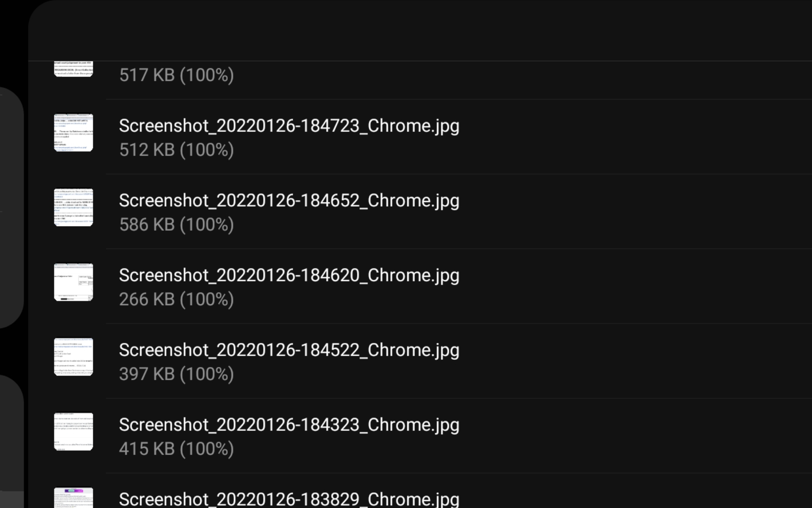Tap thumbnail beside the 517 KB file
Screen dimensions: 812x508
(74, 69)
